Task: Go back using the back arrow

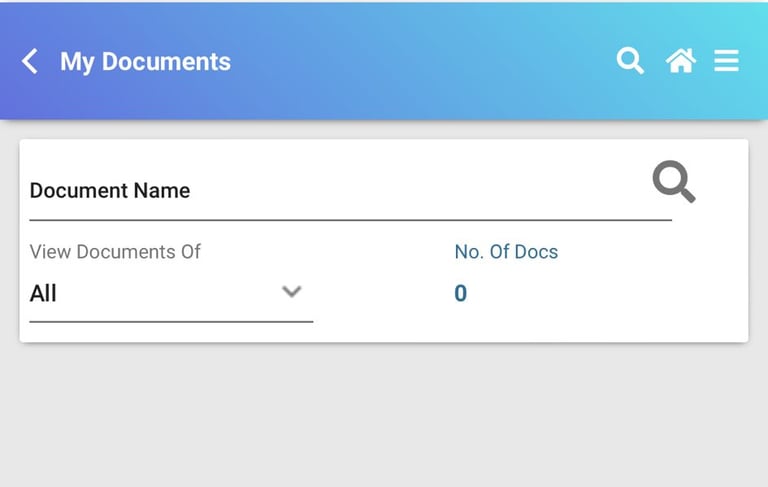Action: (30, 62)
